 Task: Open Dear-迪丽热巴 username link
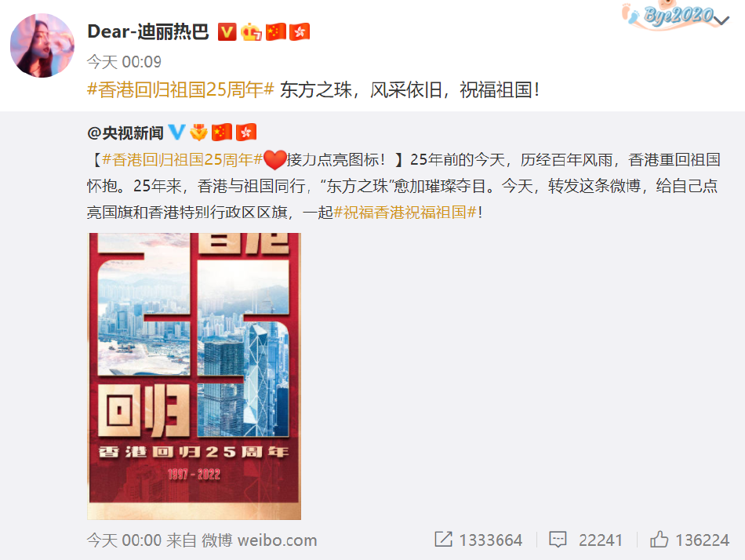point(148,32)
